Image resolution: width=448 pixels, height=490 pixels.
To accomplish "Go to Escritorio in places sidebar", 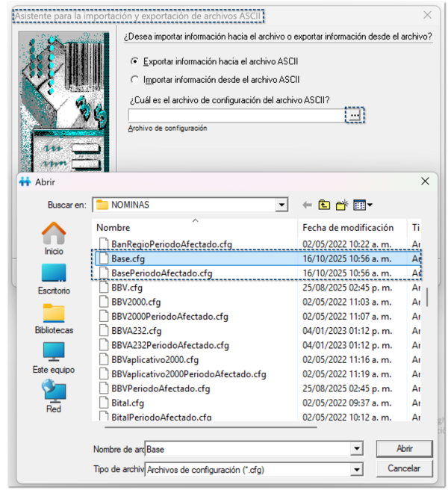I will 54,279.
